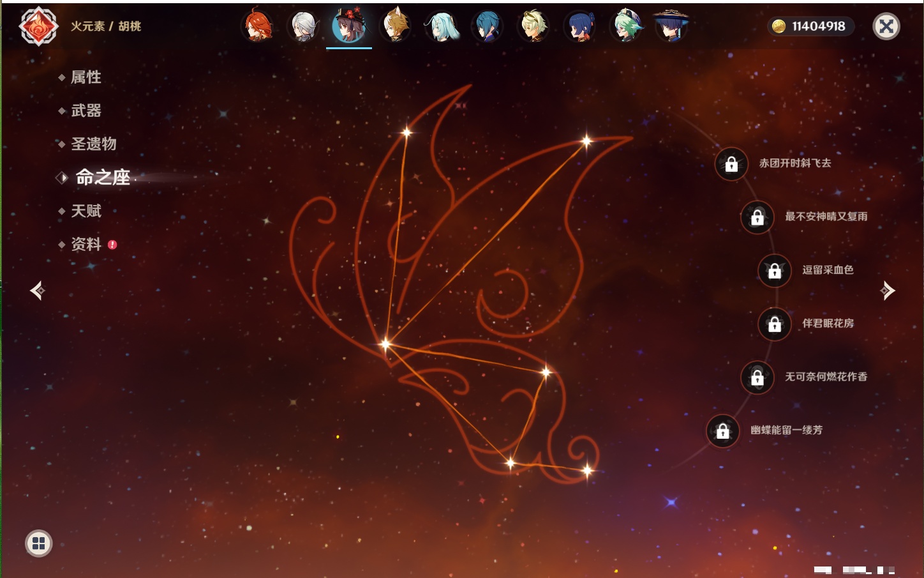Switch to the 武器 weapon page
This screenshot has height=578, width=924.
86,110
